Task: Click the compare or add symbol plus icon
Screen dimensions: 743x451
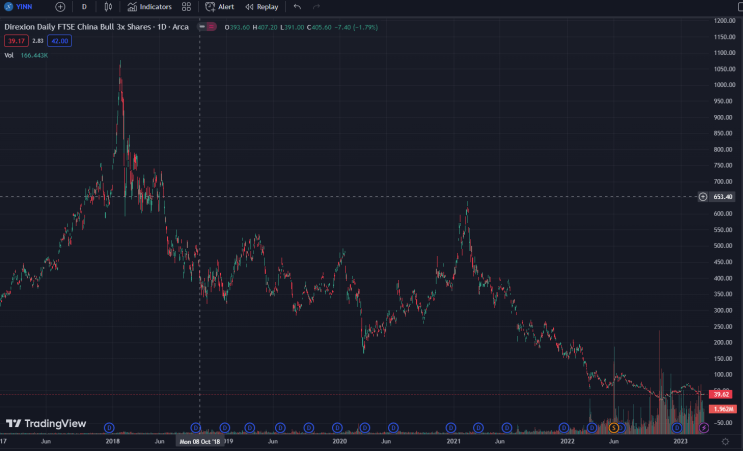Action: (x=60, y=6)
